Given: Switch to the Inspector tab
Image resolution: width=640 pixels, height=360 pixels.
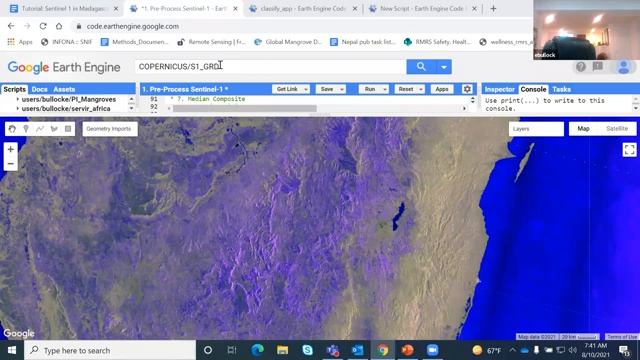Looking at the screenshot, I should [499, 89].
